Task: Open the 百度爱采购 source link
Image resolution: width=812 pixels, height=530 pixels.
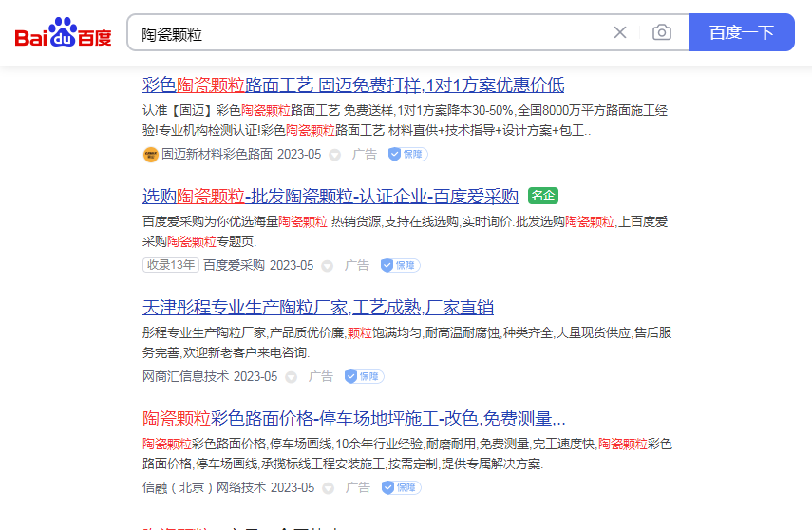Action: coord(234,265)
